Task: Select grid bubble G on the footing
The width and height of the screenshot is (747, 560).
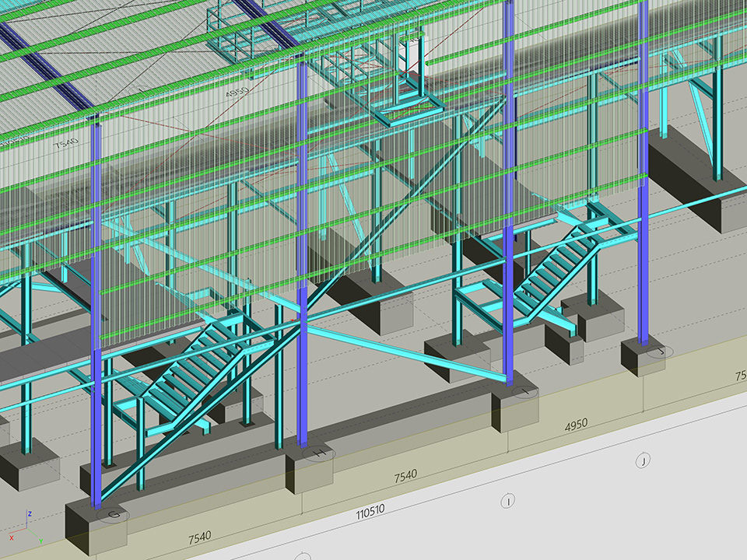Action: point(114,514)
